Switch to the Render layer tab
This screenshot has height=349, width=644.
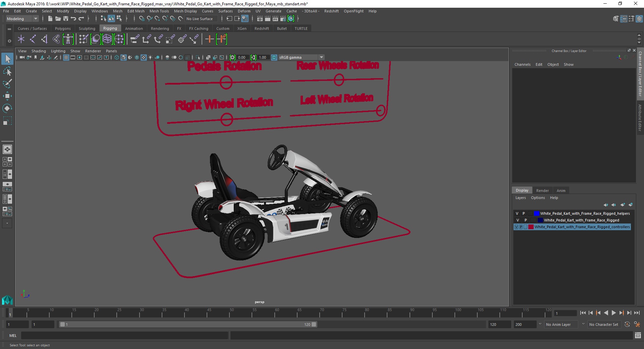(x=542, y=191)
